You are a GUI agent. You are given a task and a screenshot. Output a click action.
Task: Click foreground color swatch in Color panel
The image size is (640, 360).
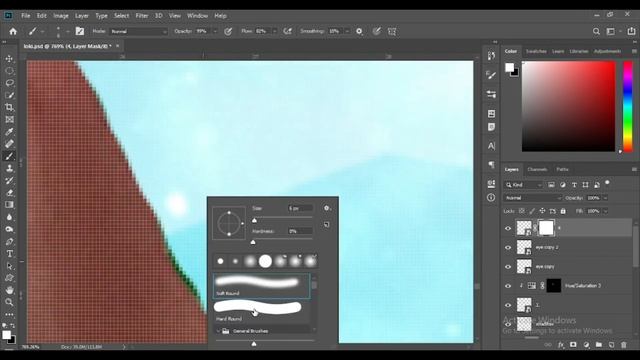(509, 67)
